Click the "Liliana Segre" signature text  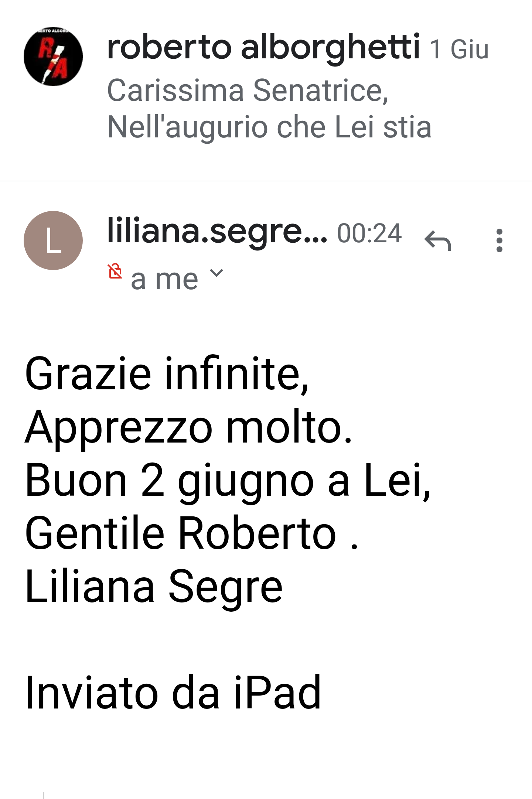coord(154,587)
